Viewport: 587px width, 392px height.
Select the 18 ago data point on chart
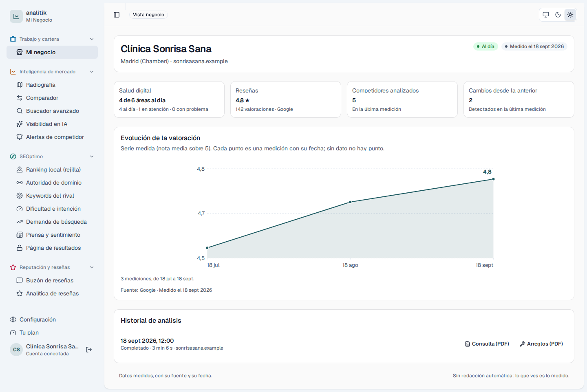coord(350,202)
